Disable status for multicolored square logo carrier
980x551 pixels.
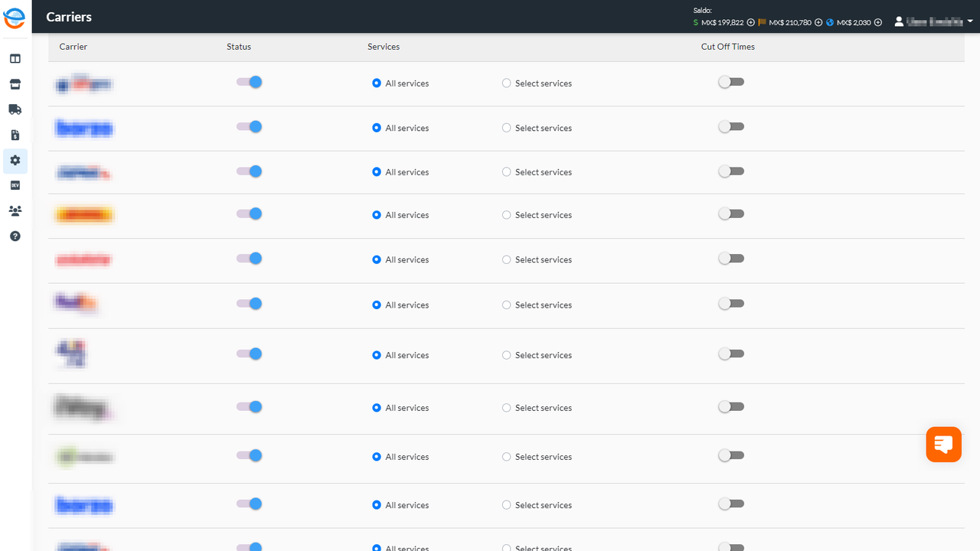pyautogui.click(x=250, y=354)
